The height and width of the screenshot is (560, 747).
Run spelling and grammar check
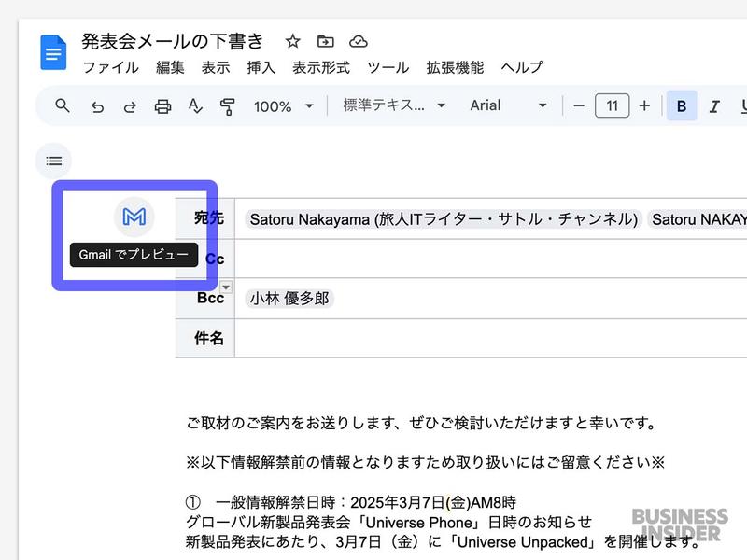click(x=195, y=105)
